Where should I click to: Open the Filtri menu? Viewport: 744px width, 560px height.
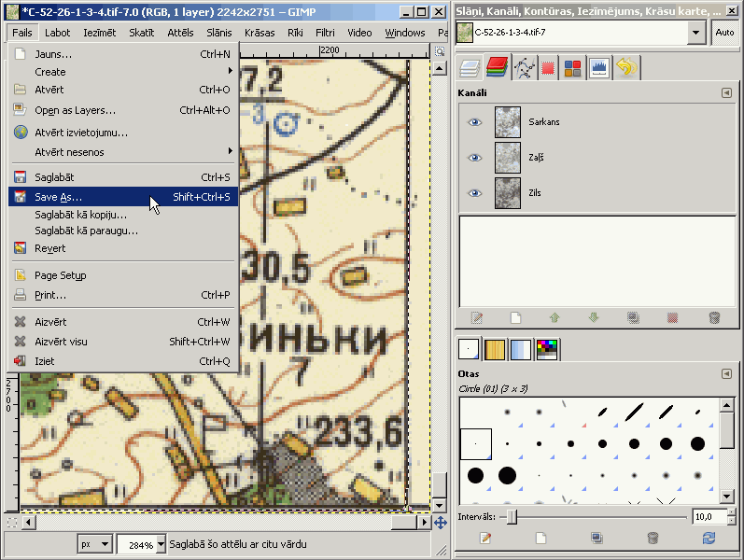point(325,33)
